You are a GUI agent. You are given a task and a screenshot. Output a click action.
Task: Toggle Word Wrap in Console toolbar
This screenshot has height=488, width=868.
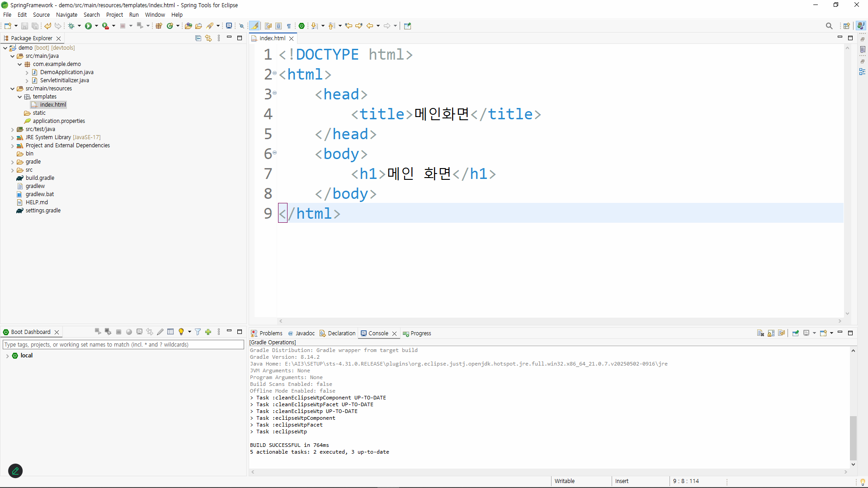(x=781, y=333)
